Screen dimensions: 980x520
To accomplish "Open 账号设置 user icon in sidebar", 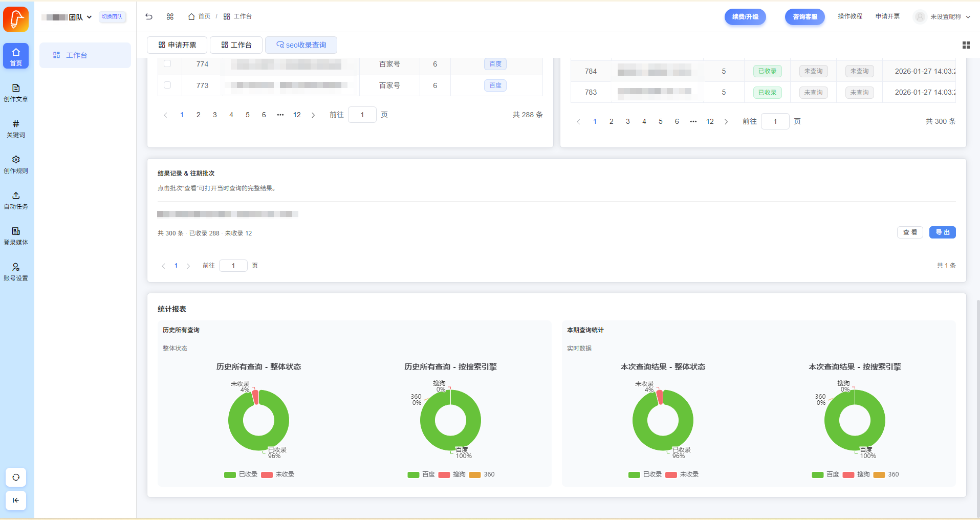I will tap(16, 272).
